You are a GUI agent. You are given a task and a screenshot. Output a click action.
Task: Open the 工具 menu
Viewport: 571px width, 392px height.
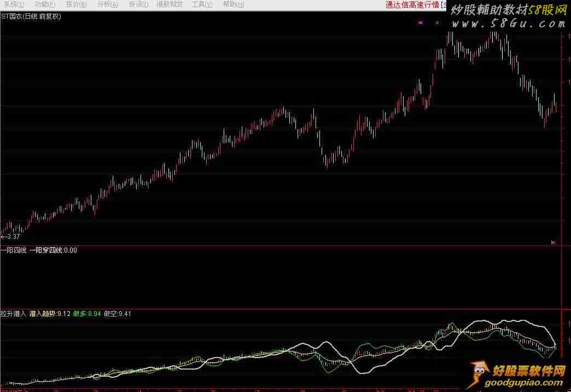pos(202,4)
